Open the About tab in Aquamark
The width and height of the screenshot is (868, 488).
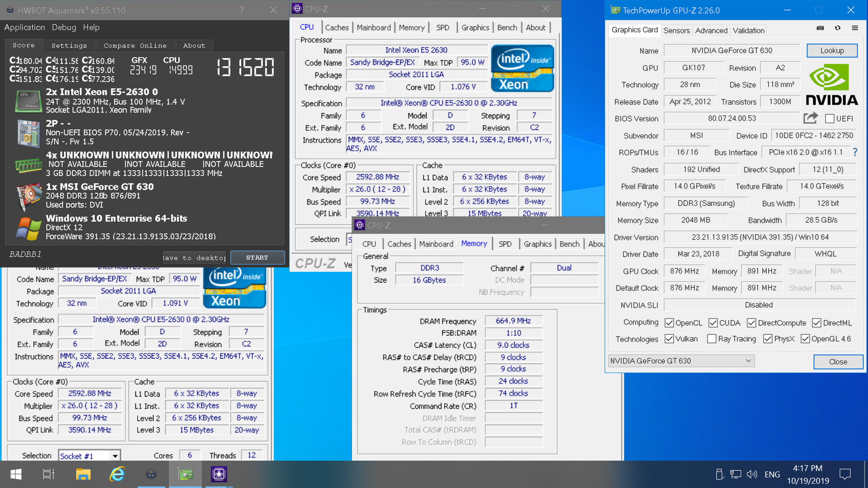(194, 46)
